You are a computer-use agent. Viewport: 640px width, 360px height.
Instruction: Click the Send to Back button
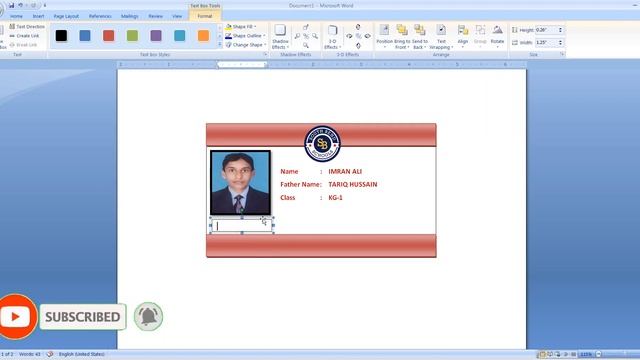(x=420, y=37)
